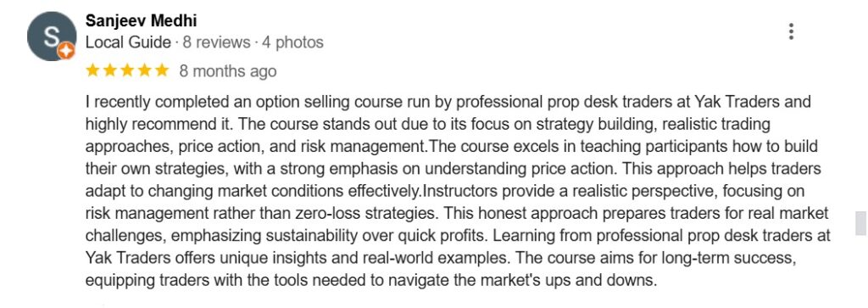Click the review line beginning 'I recently completed'
The image size is (868, 308).
coord(448,102)
